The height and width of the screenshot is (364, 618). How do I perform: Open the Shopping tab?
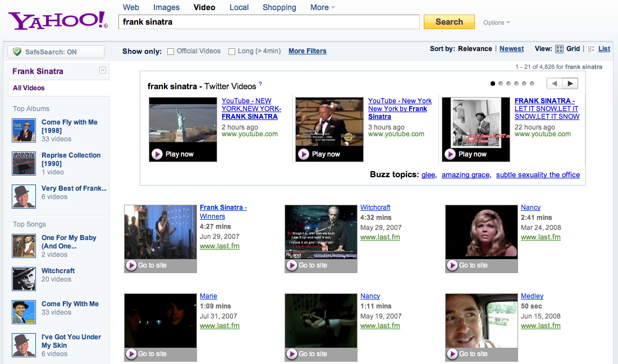tap(279, 7)
